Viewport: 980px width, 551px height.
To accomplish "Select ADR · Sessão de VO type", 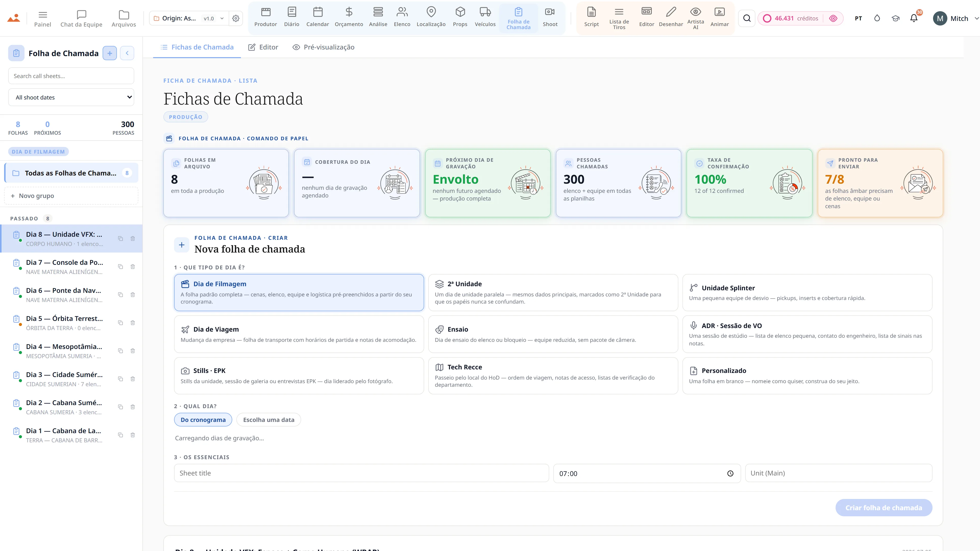I will click(x=807, y=334).
